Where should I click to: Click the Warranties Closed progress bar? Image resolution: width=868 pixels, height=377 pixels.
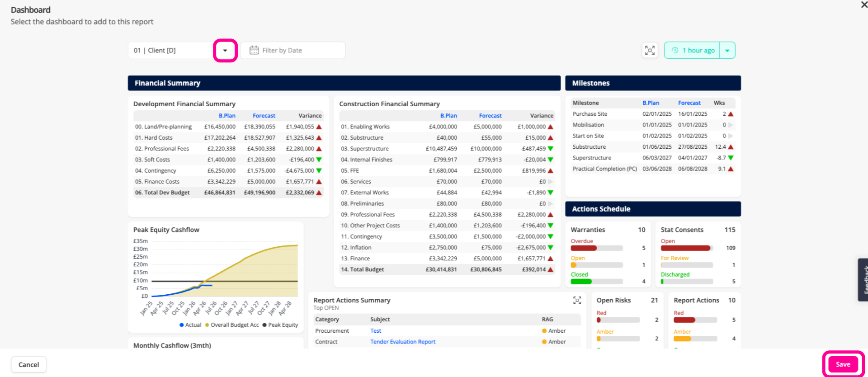(x=597, y=282)
